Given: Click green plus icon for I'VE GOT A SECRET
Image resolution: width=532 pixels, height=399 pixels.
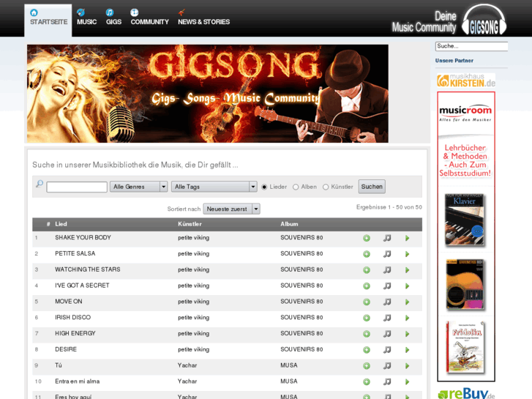Looking at the screenshot, I should click(x=367, y=286).
